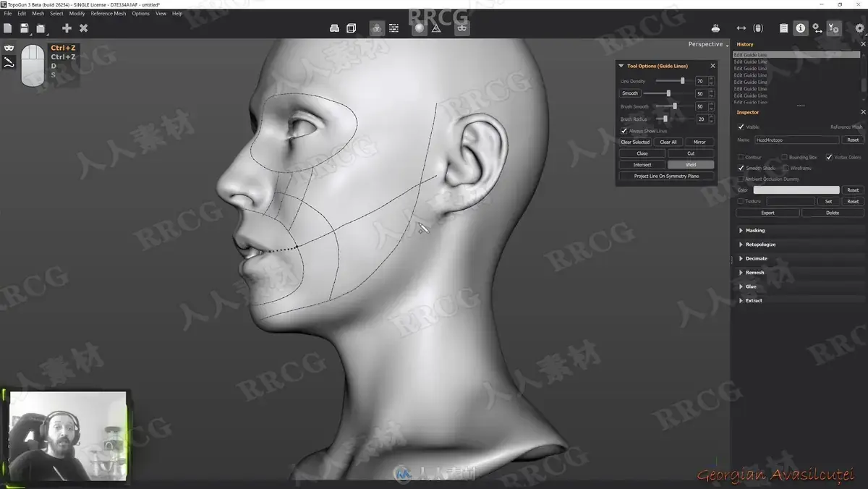
Task: Toggle the Inspector info icon
Action: pyautogui.click(x=801, y=28)
